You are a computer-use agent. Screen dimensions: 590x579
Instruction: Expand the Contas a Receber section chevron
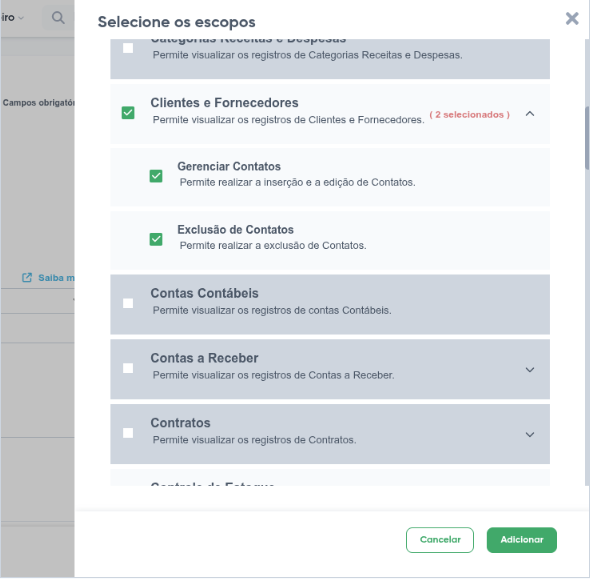click(x=529, y=370)
